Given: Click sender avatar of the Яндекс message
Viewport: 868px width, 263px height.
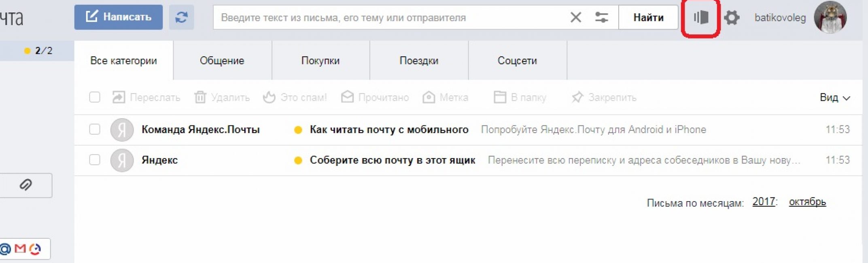Looking at the screenshot, I should click(x=122, y=160).
